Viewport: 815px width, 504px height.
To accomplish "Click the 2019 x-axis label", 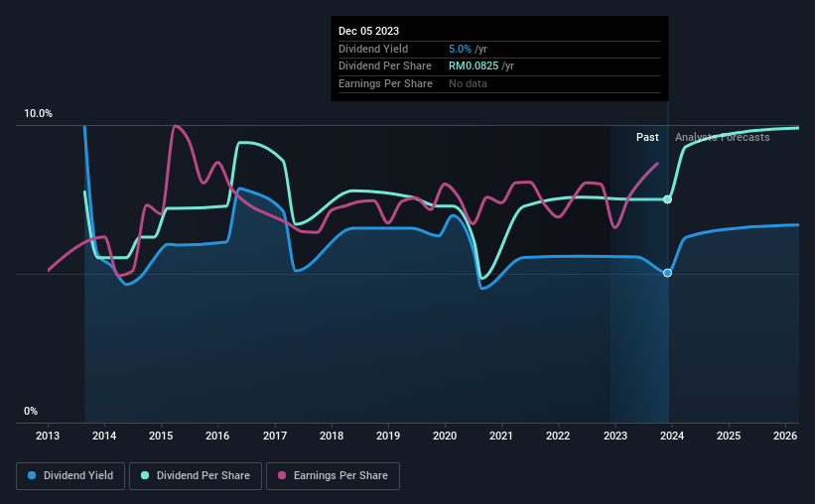I will (x=388, y=436).
